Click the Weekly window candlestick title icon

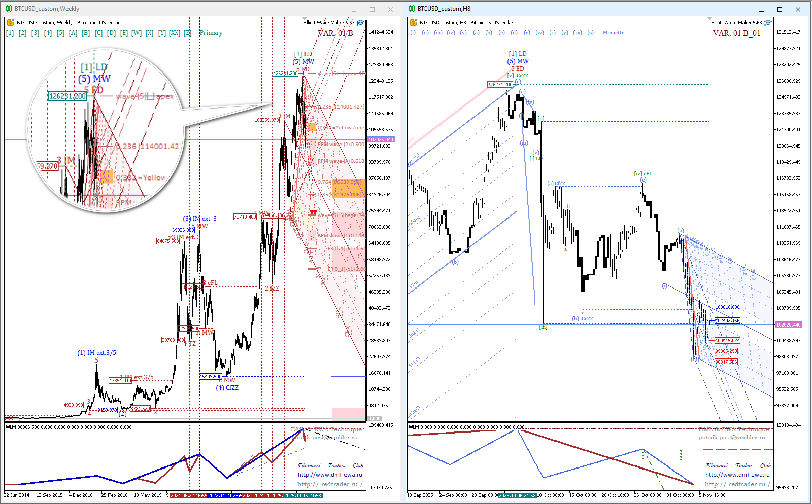coord(9,9)
